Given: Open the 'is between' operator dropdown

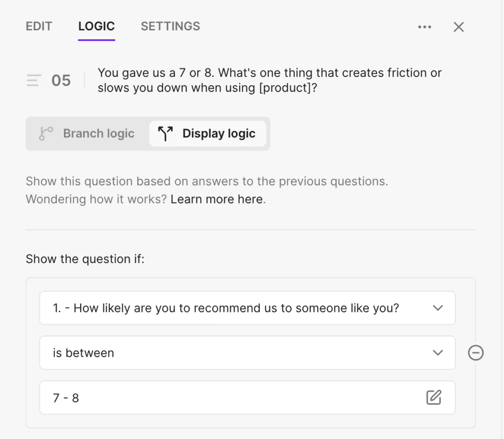Looking at the screenshot, I should 247,353.
